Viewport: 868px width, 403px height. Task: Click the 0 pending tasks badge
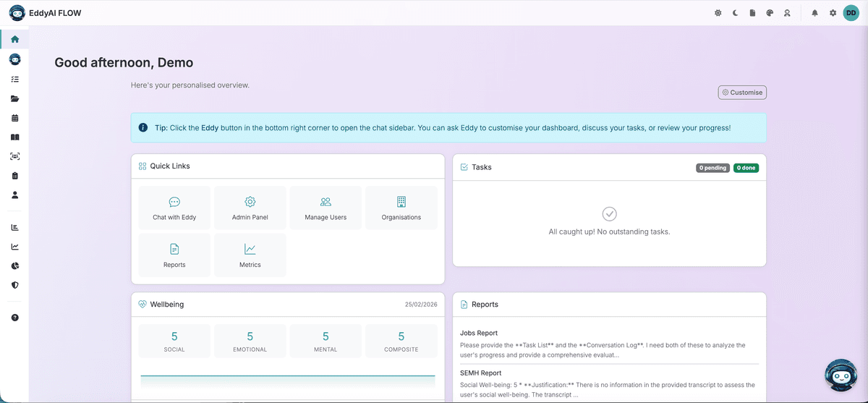coord(712,168)
